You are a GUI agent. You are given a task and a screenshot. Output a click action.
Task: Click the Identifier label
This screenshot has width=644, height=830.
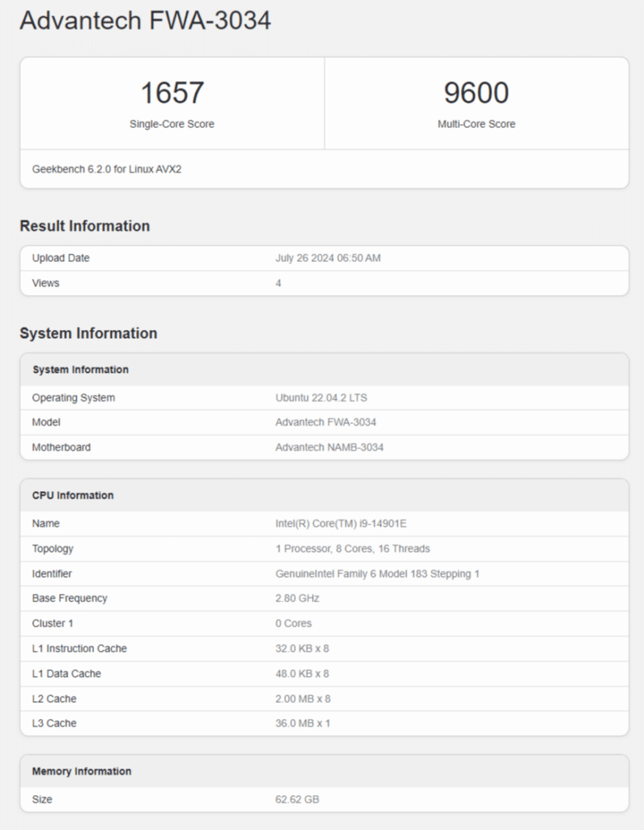[x=52, y=574]
